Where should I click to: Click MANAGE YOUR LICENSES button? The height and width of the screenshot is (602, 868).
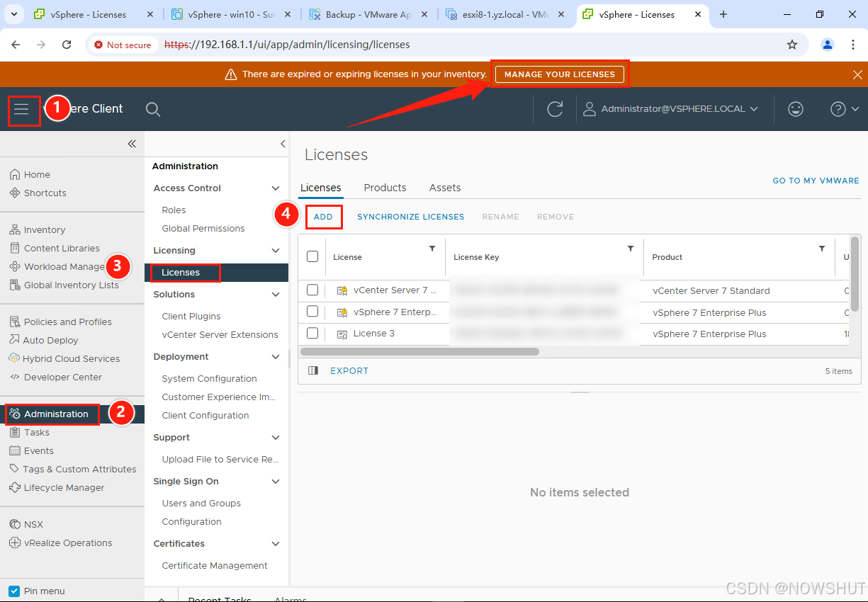560,74
